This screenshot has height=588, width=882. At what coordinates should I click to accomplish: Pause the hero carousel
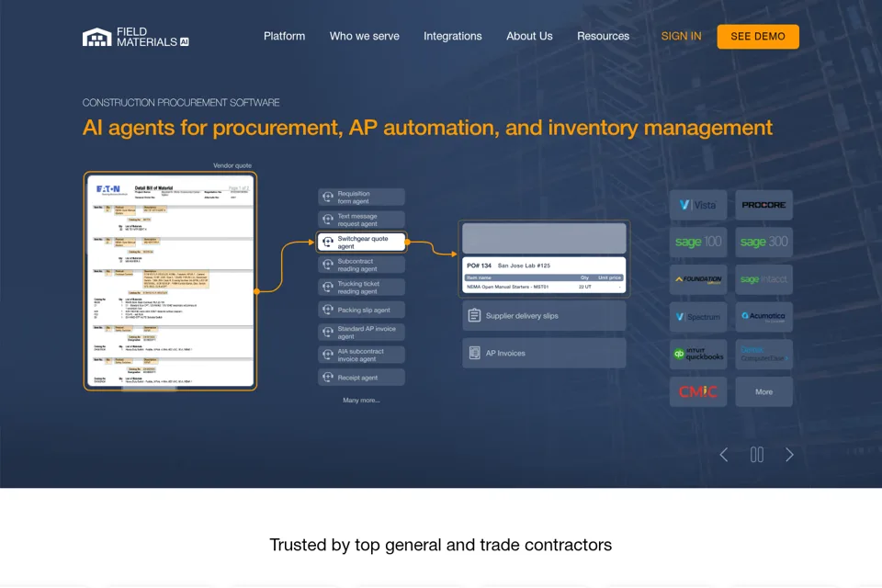(756, 455)
